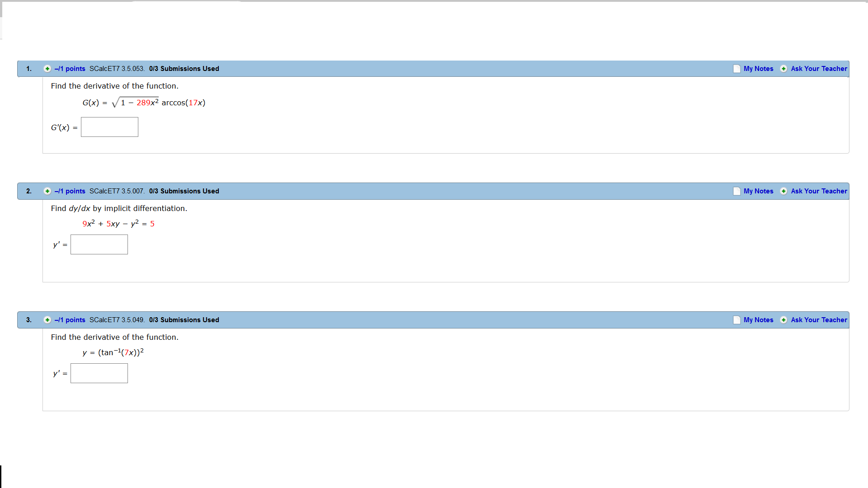Open My Notes for question 1
Viewport: 868px width, 488px height.
pos(758,69)
